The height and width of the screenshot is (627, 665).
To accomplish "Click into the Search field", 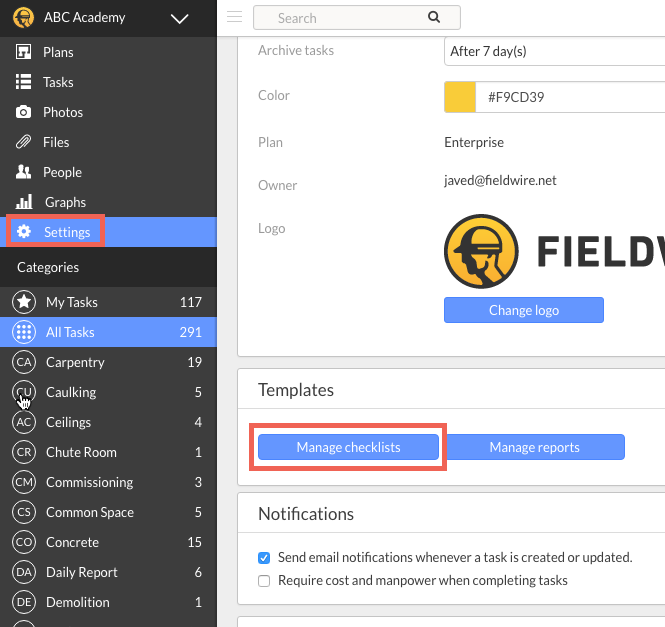I will point(357,18).
